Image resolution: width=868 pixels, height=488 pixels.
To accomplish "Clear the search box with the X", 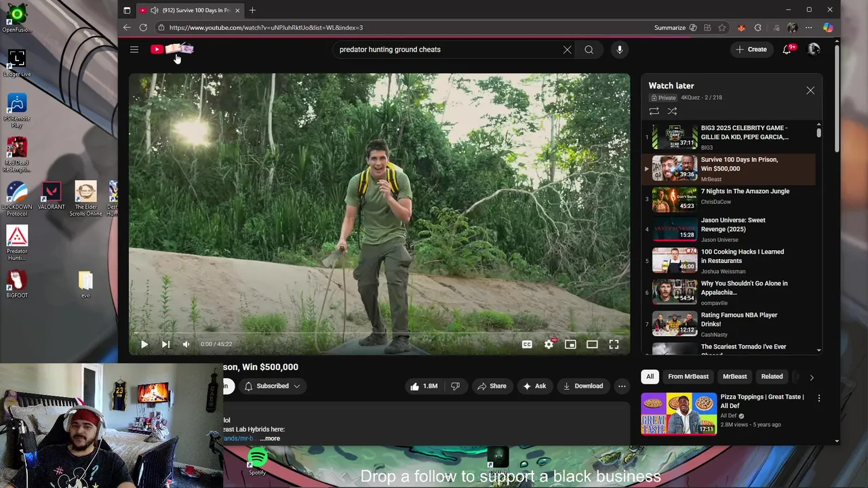I will pos(567,49).
